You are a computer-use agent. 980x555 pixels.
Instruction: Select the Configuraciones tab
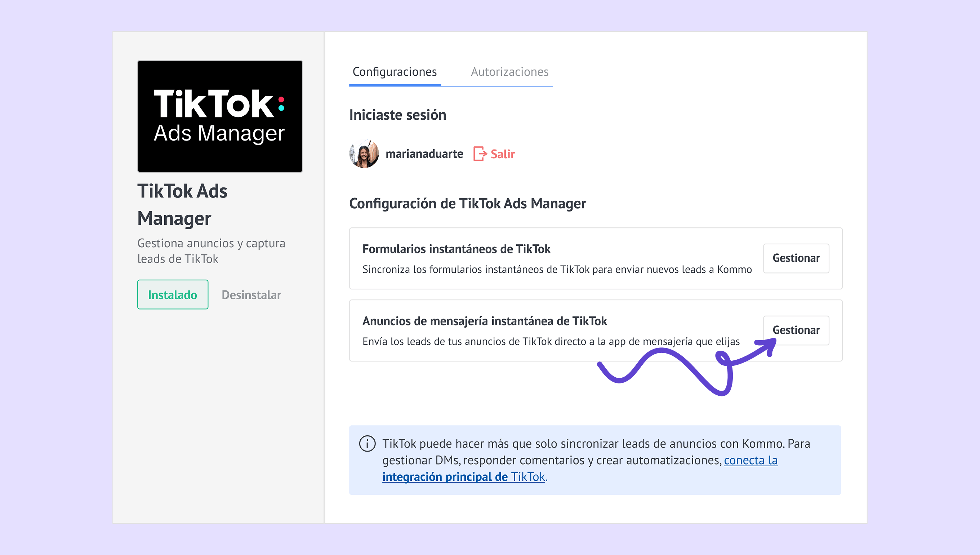[395, 72]
